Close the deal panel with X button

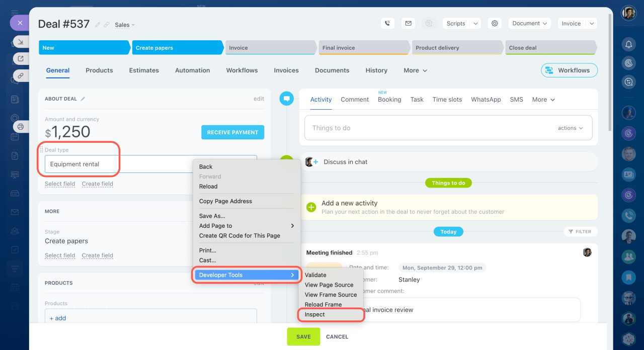[x=20, y=23]
